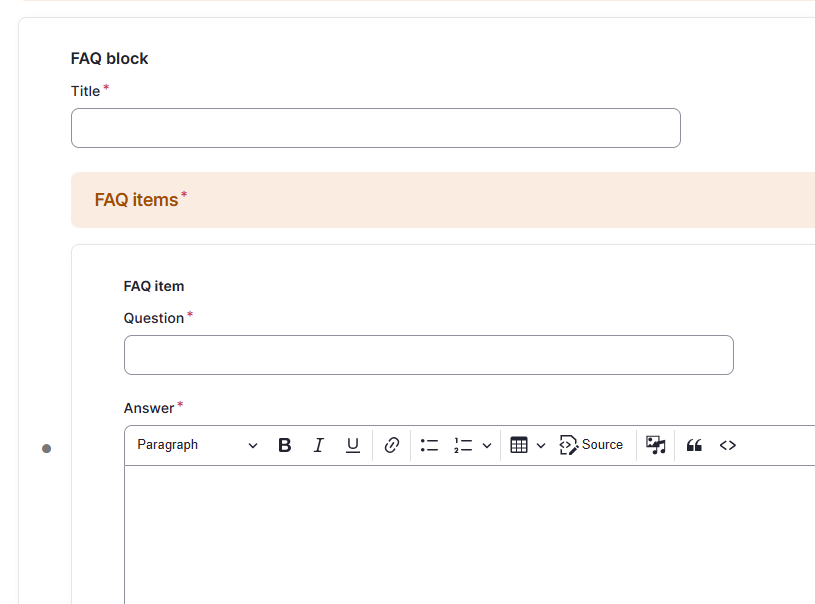Screen dimensions: 815x604
Task: Click the Question label
Action: [x=154, y=318]
